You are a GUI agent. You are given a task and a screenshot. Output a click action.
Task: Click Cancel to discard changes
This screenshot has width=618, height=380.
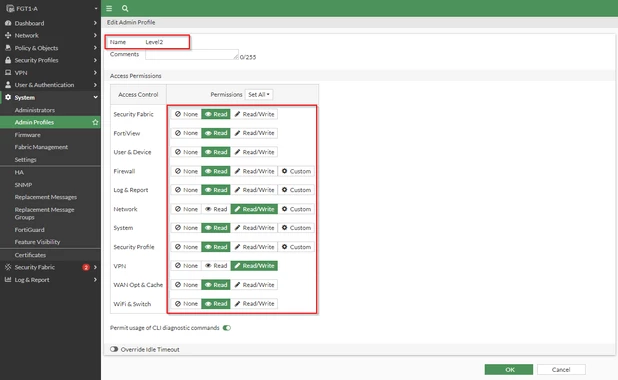pos(561,369)
